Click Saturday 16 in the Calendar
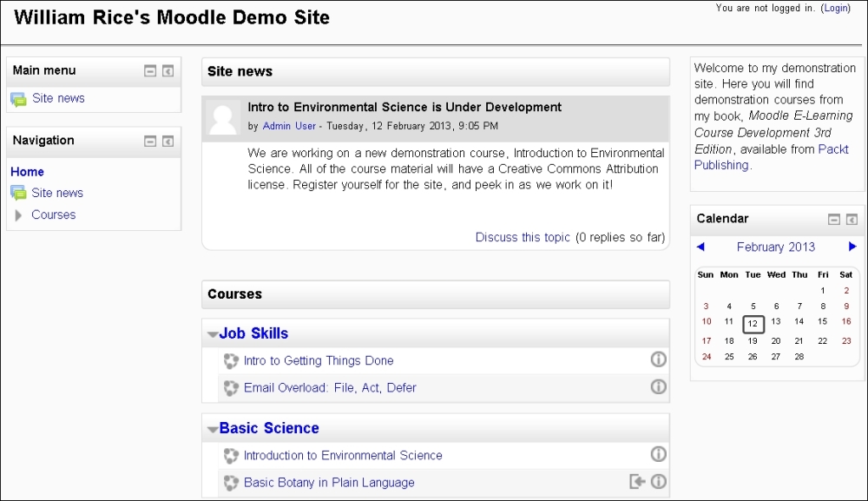 [846, 321]
